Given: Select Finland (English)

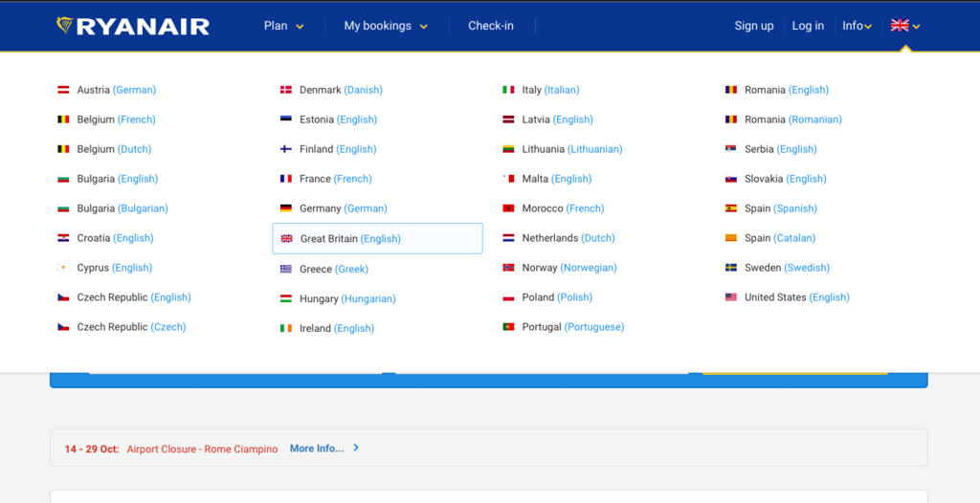Looking at the screenshot, I should point(338,149).
